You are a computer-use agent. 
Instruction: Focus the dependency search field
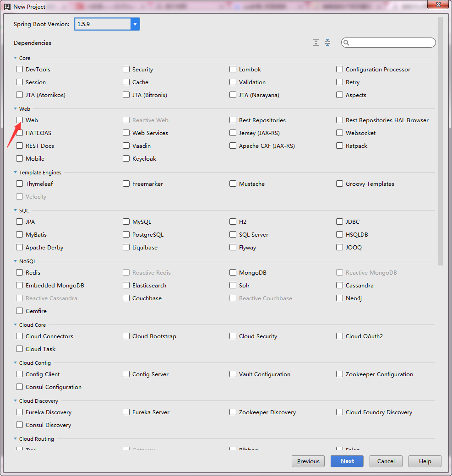point(388,43)
